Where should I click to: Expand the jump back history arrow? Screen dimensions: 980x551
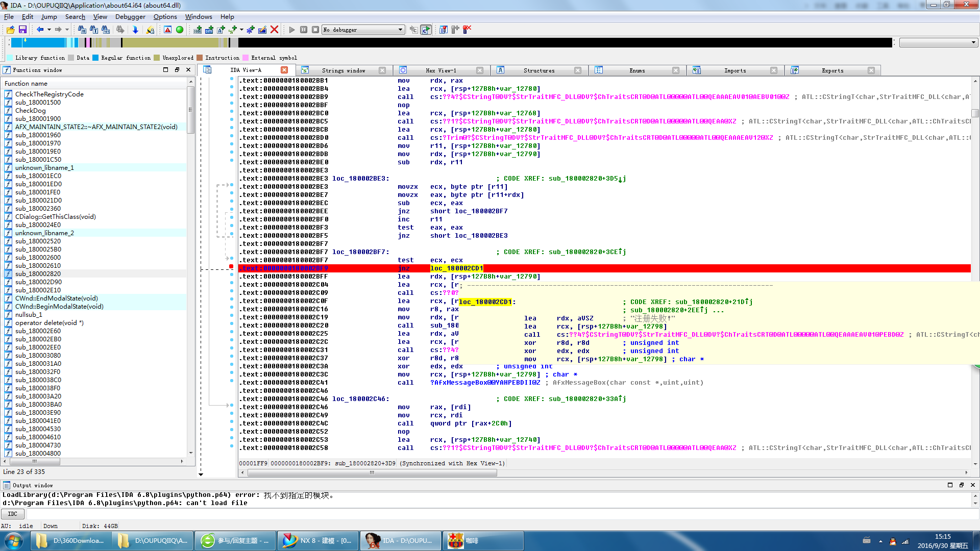pyautogui.click(x=49, y=30)
